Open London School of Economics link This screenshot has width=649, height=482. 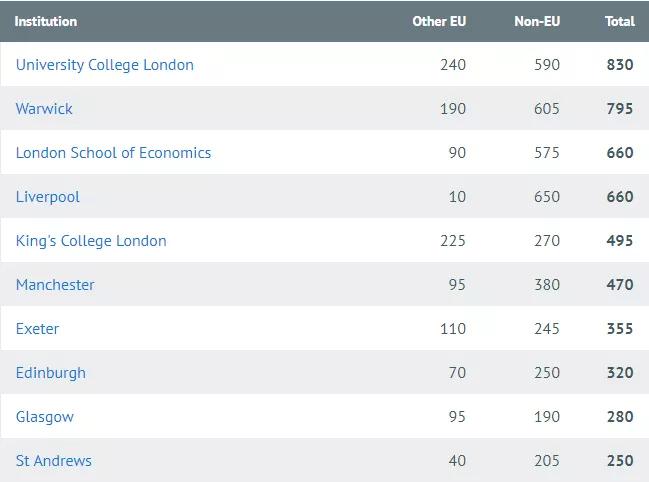113,153
